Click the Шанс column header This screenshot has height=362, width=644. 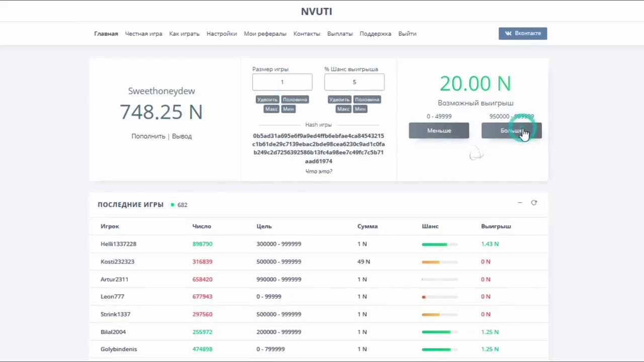click(430, 226)
